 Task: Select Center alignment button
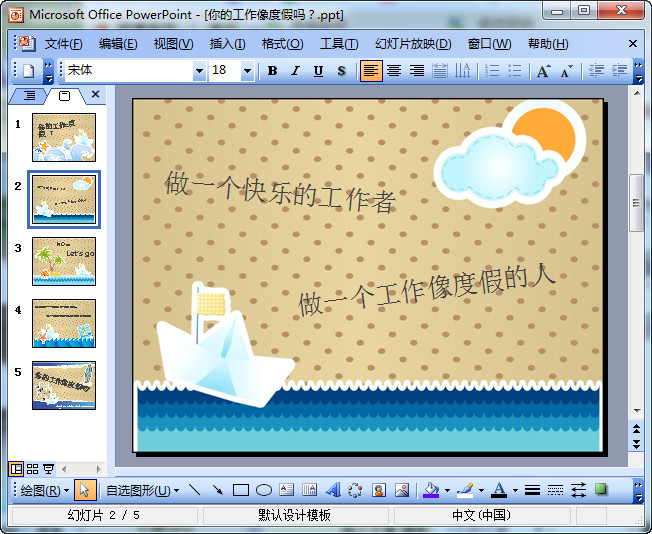click(x=394, y=71)
